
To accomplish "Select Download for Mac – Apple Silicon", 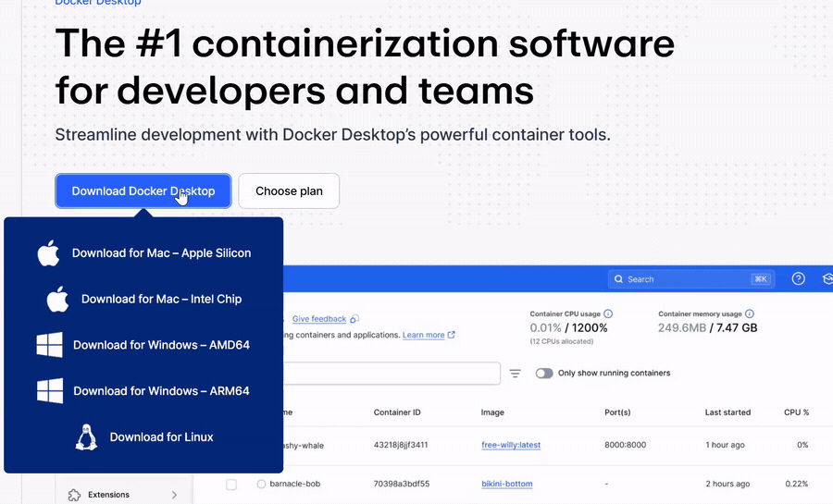I will 161,253.
